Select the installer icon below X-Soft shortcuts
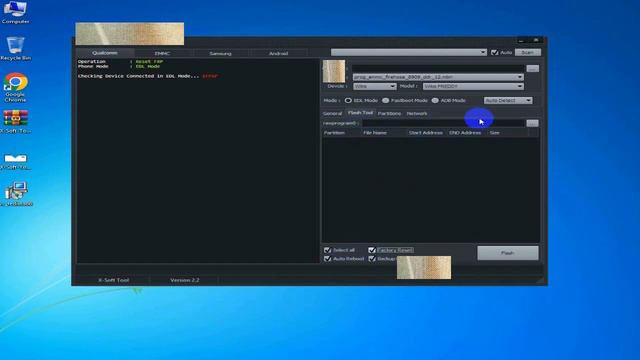 [x=16, y=193]
